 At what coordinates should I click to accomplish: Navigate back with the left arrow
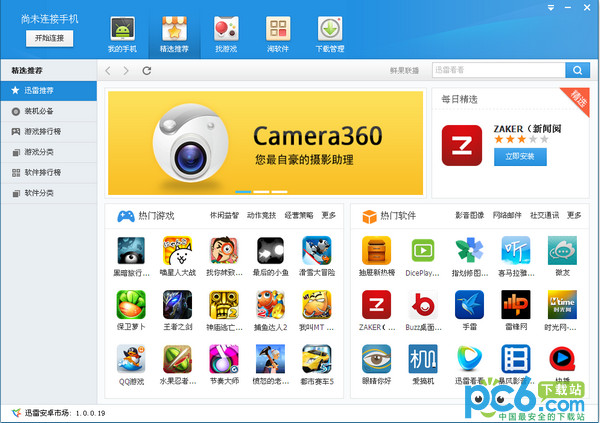pyautogui.click(x=109, y=71)
